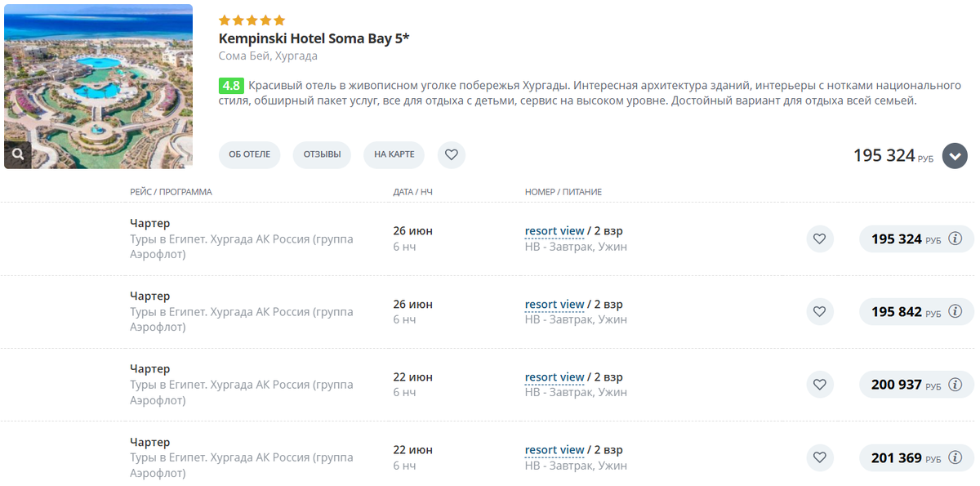Show hotel 'На карте'
Image resolution: width=980 pixels, height=486 pixels.
pyautogui.click(x=394, y=154)
